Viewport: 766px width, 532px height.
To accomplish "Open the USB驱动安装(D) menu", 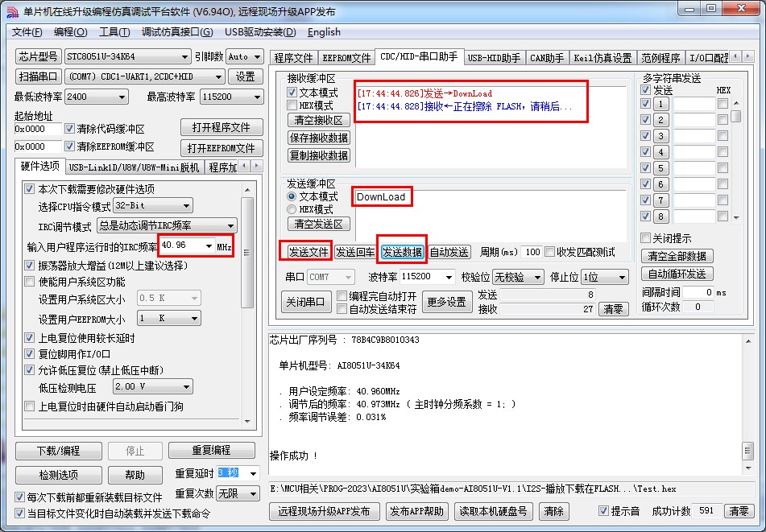I will click(260, 32).
